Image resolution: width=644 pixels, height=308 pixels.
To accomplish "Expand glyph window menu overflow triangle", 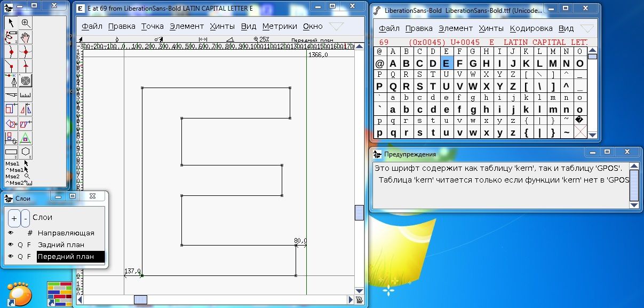I will pos(336,26).
